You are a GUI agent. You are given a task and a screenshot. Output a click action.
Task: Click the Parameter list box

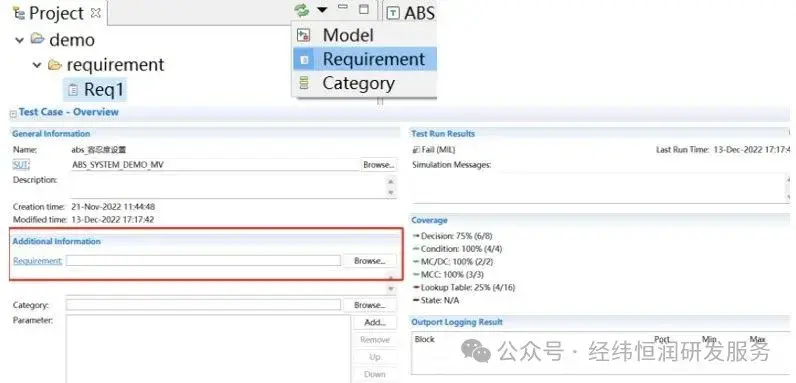pyautogui.click(x=208, y=349)
